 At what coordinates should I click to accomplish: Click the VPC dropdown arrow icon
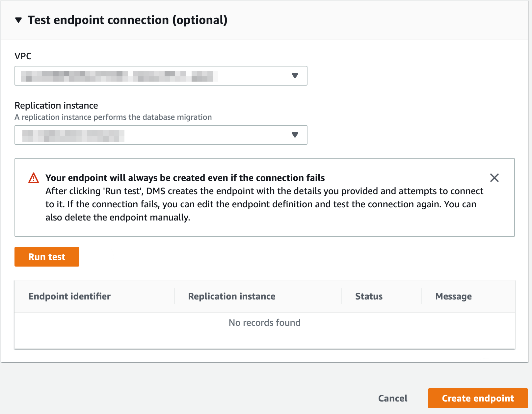point(295,76)
